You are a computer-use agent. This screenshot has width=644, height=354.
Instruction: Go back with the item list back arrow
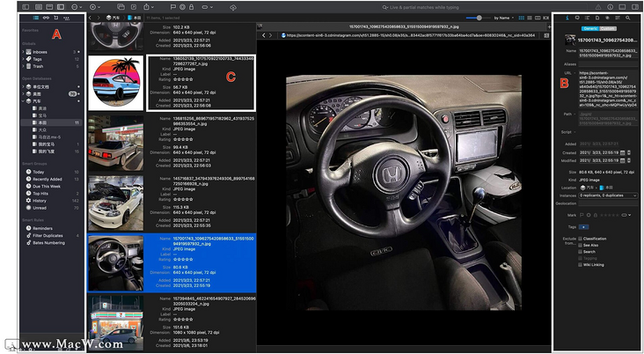[90, 18]
